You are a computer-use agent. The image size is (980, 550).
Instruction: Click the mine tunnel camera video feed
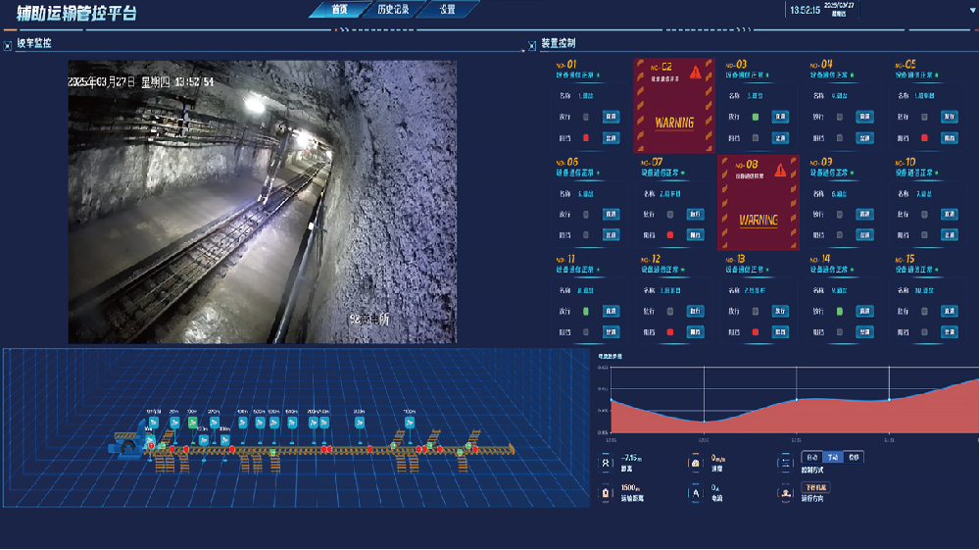262,202
